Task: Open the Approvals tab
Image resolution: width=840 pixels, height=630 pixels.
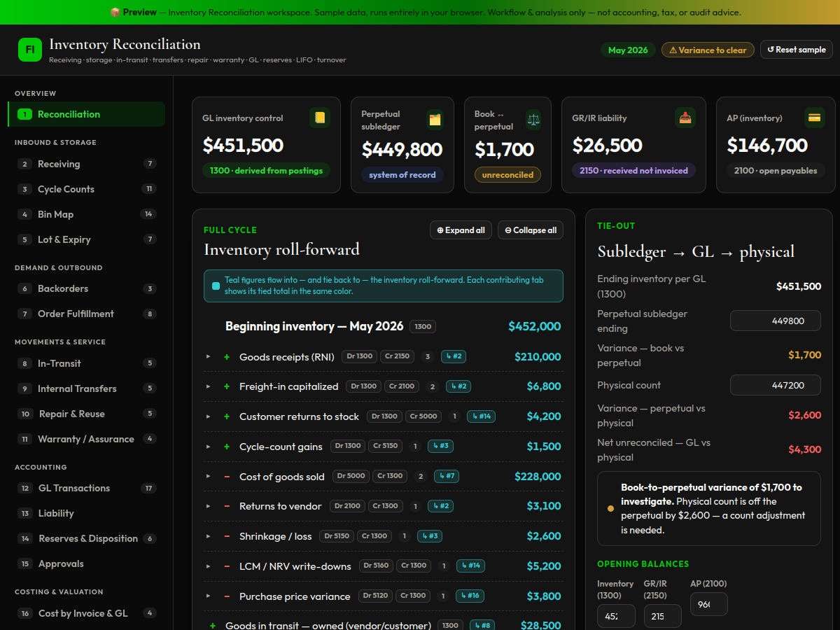Action: [86, 563]
